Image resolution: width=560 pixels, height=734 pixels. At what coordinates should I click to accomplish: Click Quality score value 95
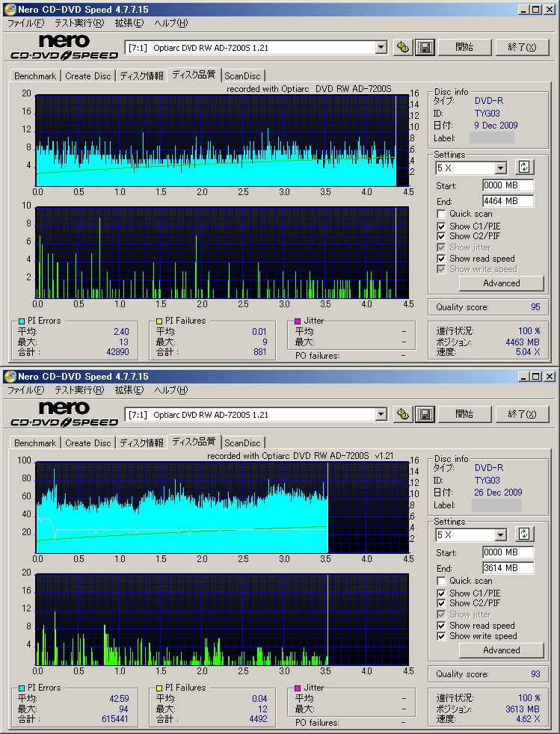(x=535, y=307)
